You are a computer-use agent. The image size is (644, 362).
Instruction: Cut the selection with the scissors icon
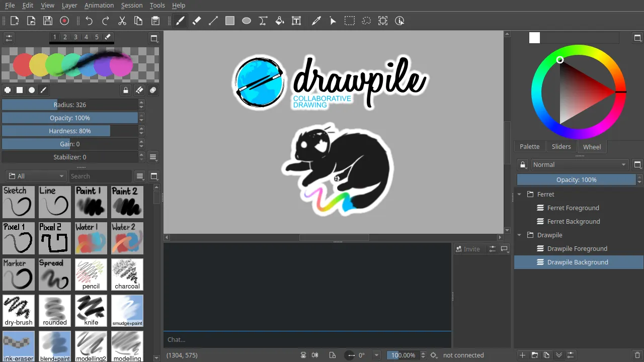(x=122, y=21)
